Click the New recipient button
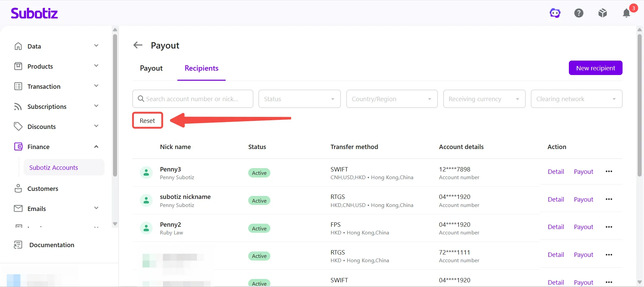Image resolution: width=644 pixels, height=287 pixels. pos(596,68)
